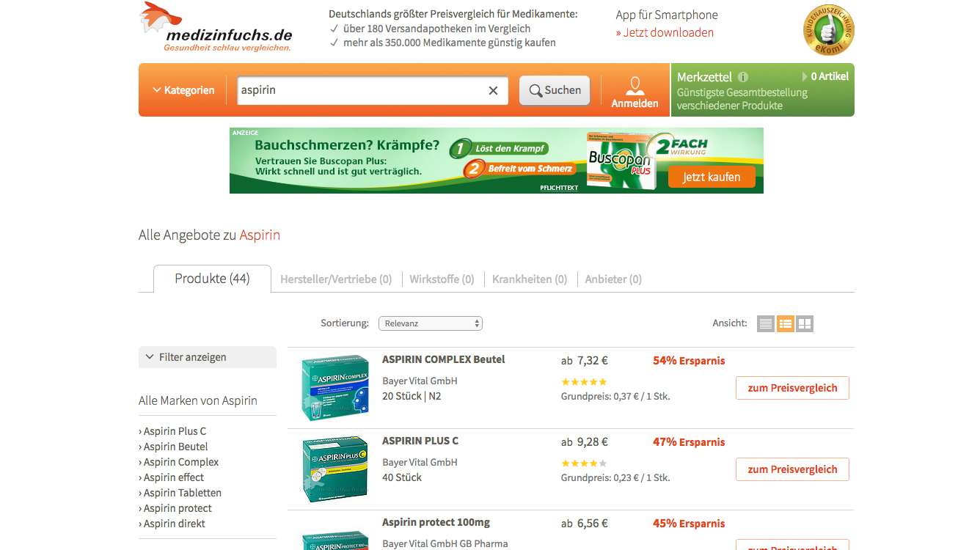
Task: Expand the Filter anzeigen panel
Action: click(x=208, y=357)
